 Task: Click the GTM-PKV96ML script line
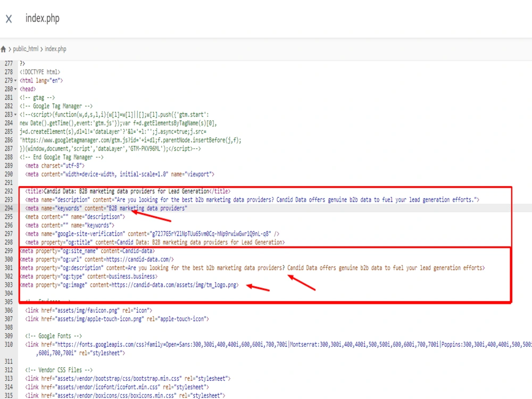point(110,148)
